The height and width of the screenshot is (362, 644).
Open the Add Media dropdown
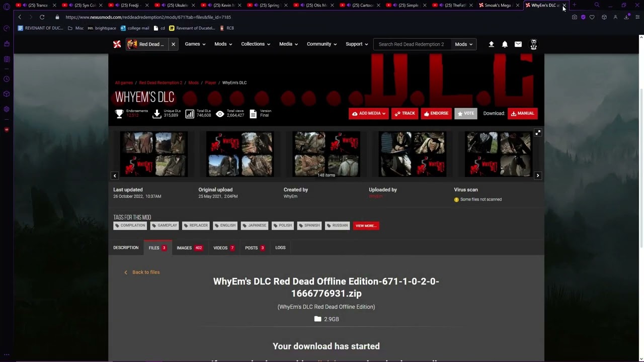tap(369, 114)
